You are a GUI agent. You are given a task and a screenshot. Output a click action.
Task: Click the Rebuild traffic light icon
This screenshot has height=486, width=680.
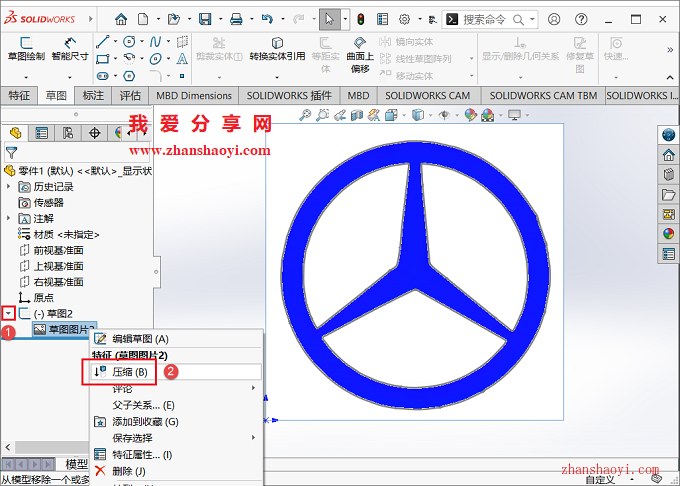pos(360,18)
